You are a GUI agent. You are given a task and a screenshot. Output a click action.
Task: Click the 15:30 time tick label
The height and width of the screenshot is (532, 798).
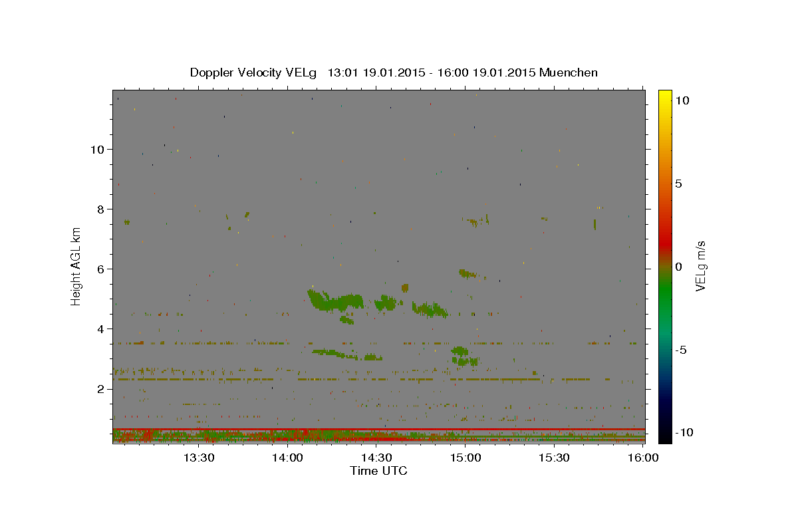point(554,458)
